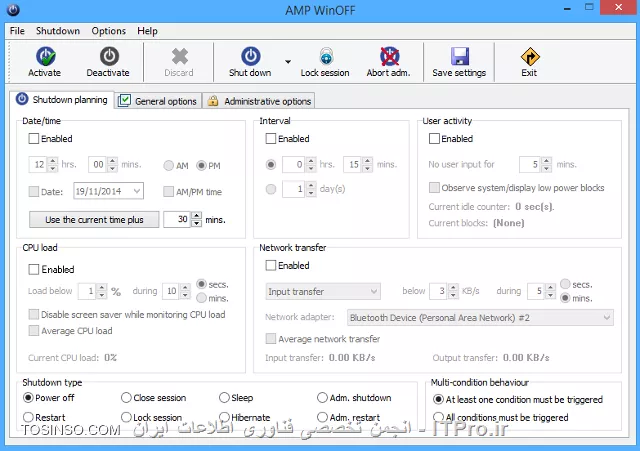Screen dimensions: 640x451
Task: Select the Power off shutdown type
Action: point(28,397)
